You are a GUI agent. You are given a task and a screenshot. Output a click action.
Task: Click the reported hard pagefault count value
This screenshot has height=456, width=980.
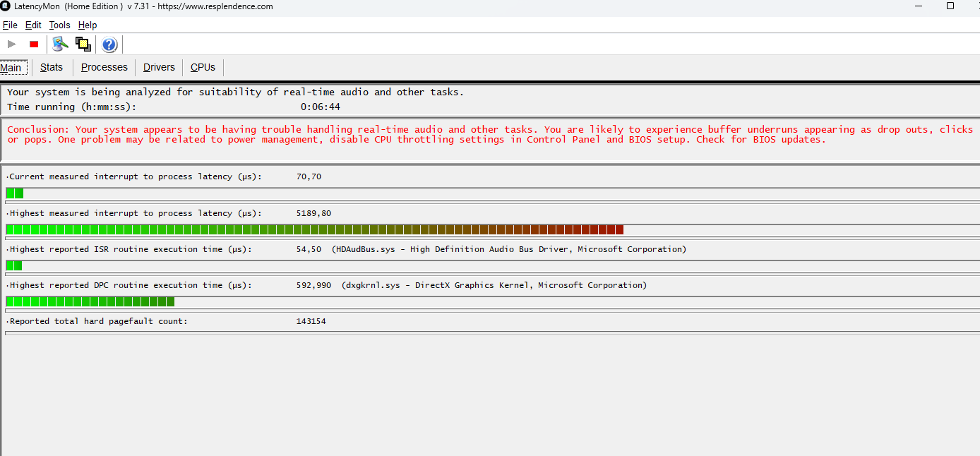[x=311, y=320]
